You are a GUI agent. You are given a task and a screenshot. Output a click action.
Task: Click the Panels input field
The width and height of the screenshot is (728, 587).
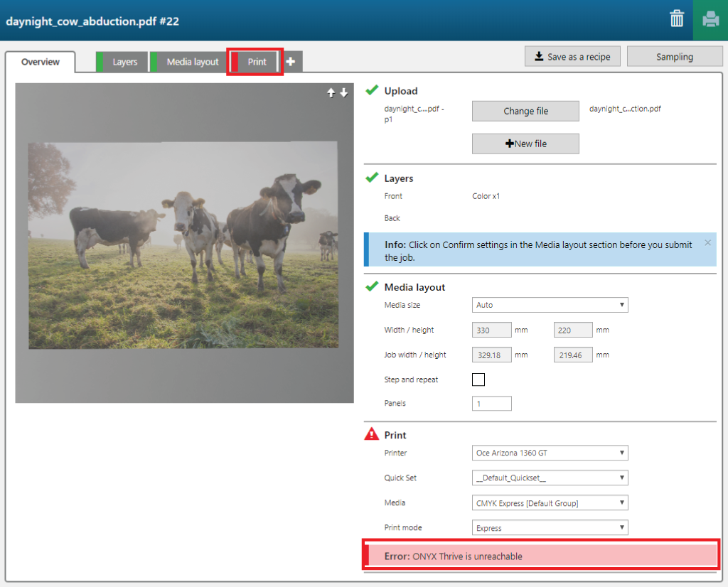click(492, 403)
